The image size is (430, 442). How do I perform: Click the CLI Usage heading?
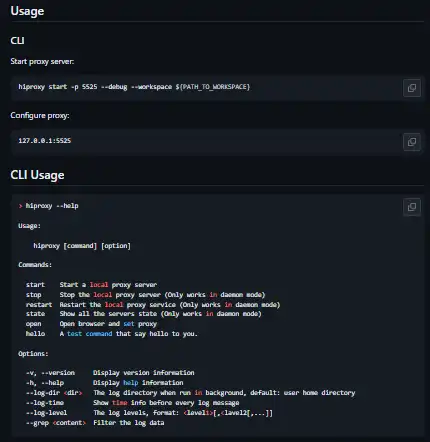point(37,175)
